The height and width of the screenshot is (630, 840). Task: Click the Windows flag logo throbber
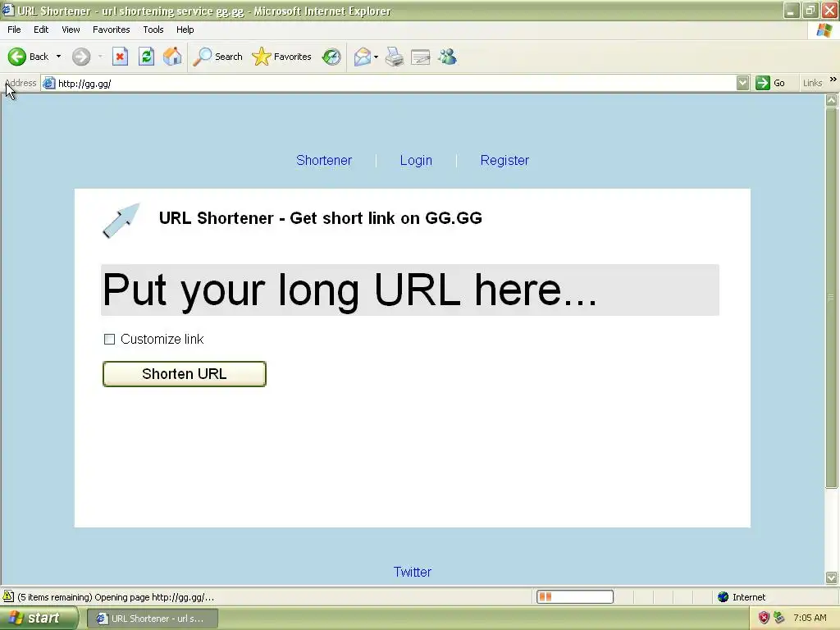point(824,30)
